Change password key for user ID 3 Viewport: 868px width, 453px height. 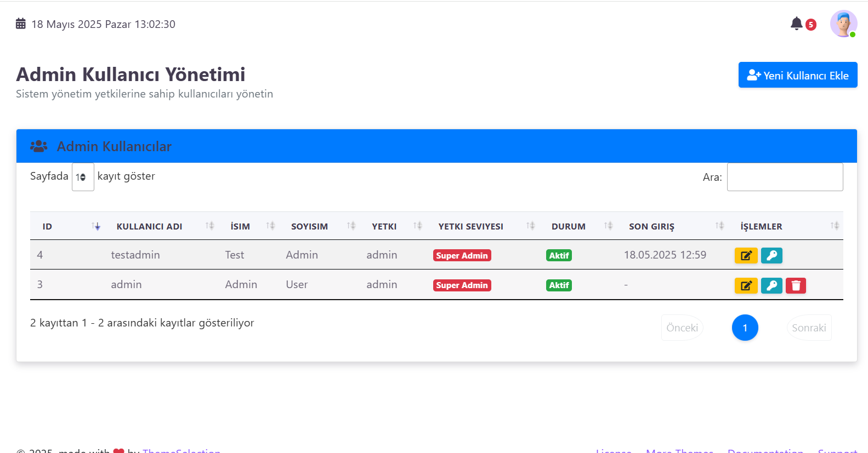pyautogui.click(x=771, y=285)
